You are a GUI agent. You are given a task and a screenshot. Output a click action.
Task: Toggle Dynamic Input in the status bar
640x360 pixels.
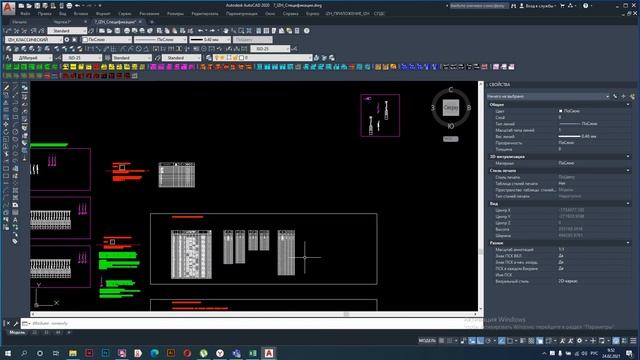point(472,340)
